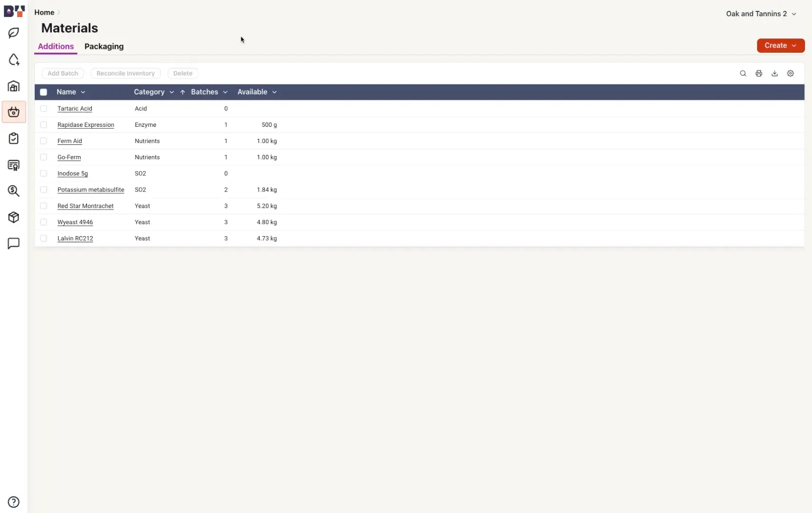Open the Go-Ferm material link
812x513 pixels.
coord(69,157)
